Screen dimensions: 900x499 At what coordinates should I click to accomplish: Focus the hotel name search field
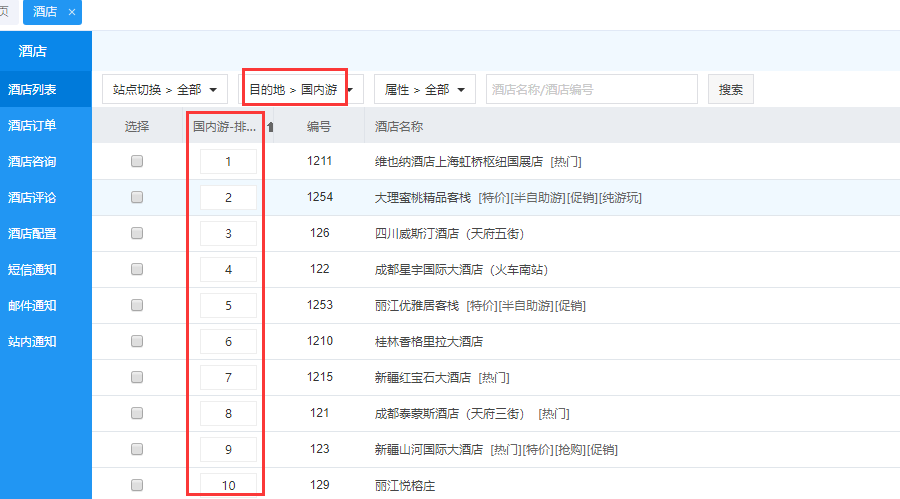591,90
